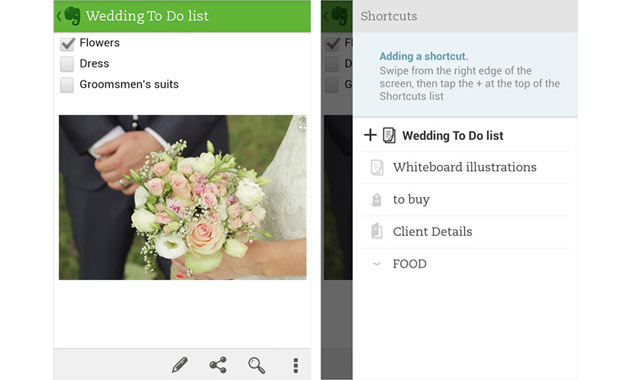This screenshot has width=630, height=380.
Task: Open the Whiteboard illustrations shortcut
Action: (x=465, y=168)
